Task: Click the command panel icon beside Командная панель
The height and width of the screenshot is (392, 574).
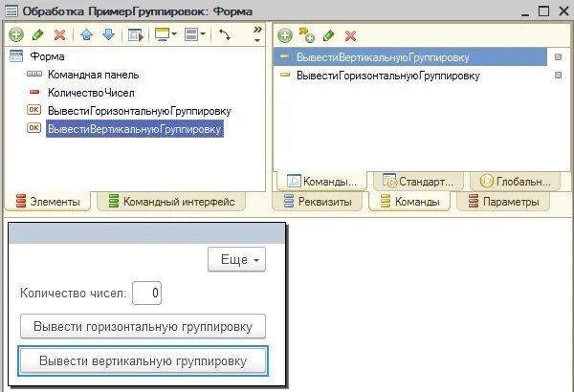Action: coord(34,74)
